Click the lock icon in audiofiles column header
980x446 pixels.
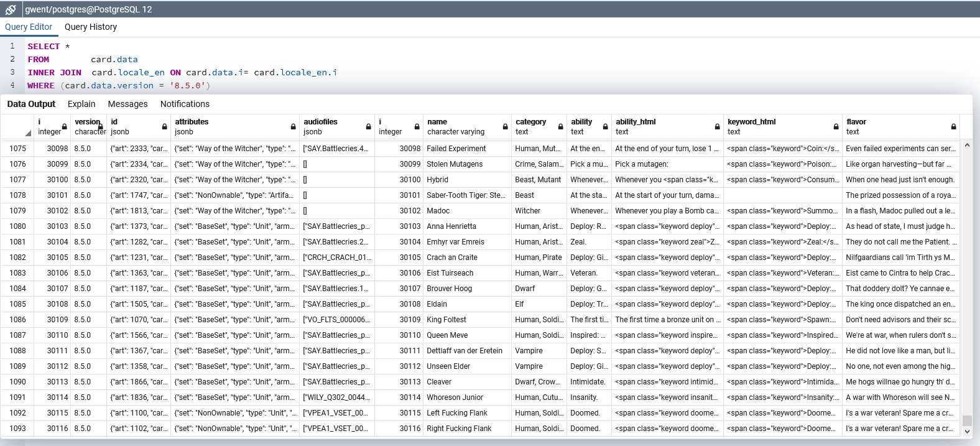coord(369,127)
